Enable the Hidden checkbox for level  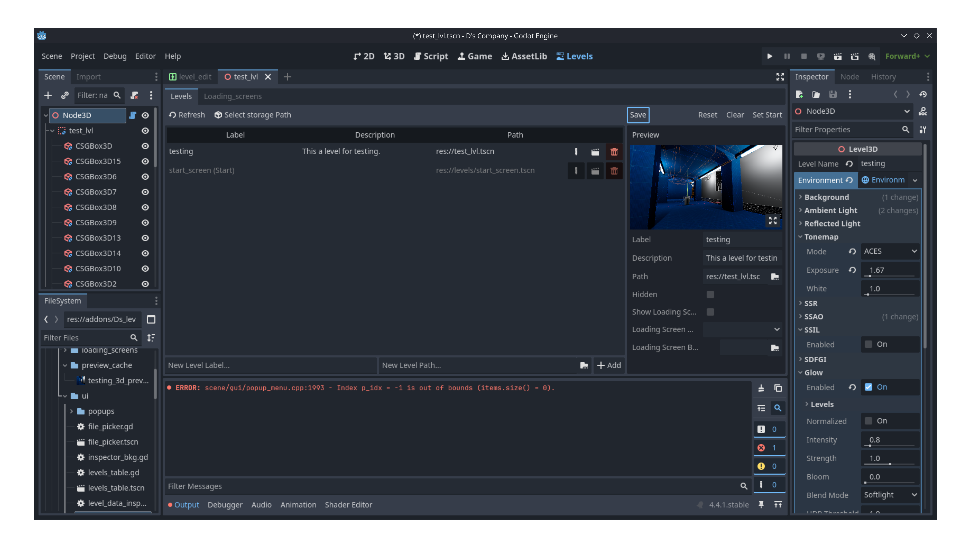(710, 294)
